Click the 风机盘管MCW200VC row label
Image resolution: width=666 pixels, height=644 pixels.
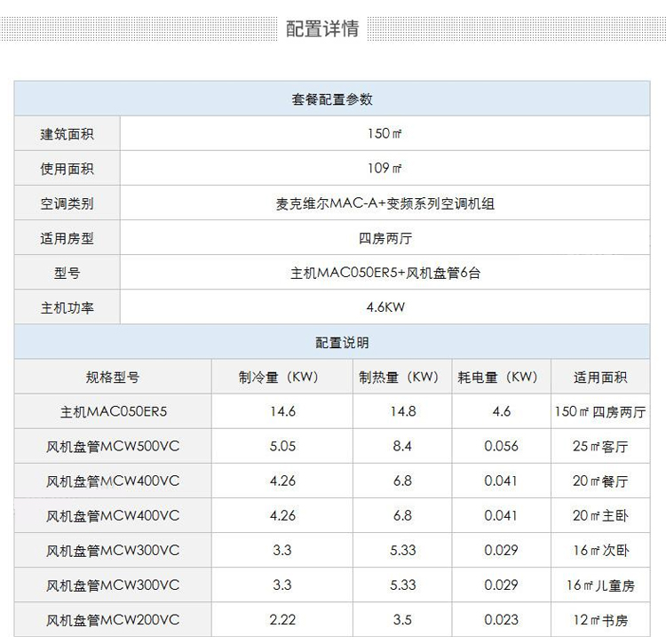[113, 620]
